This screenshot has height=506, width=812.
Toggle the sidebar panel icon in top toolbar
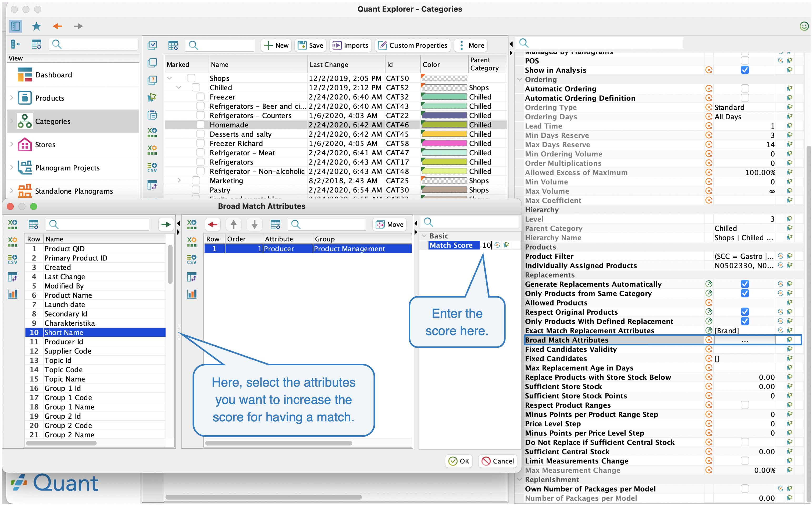[16, 26]
